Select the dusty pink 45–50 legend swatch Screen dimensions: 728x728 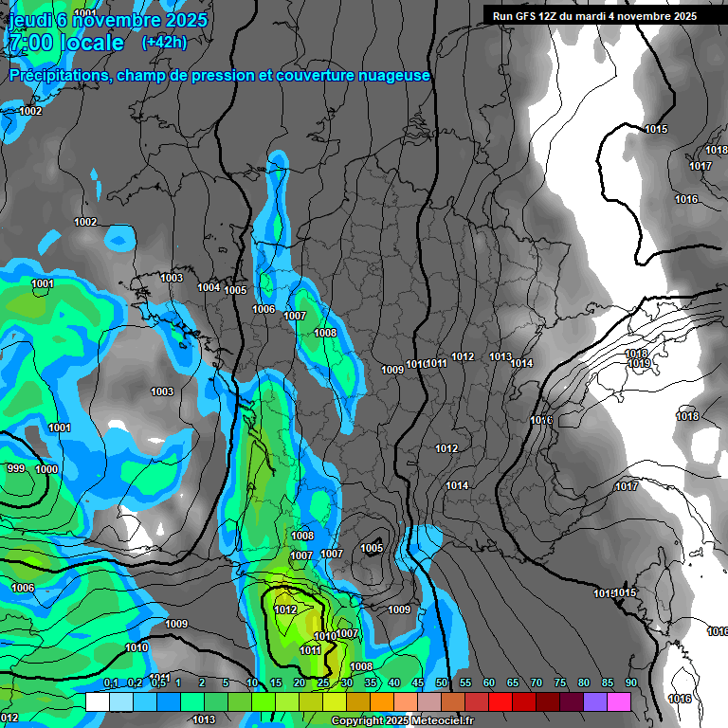click(429, 701)
